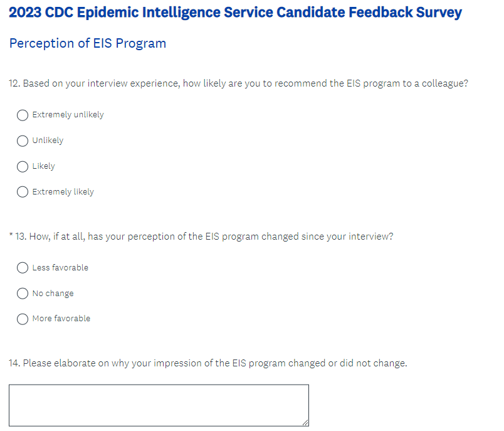Mark 'More favorable' radio button
Image resolution: width=504 pixels, height=431 pixels.
click(x=23, y=319)
